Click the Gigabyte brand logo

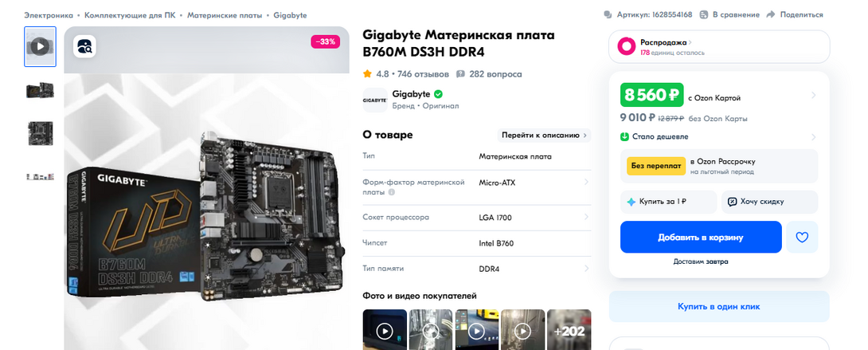(x=375, y=100)
